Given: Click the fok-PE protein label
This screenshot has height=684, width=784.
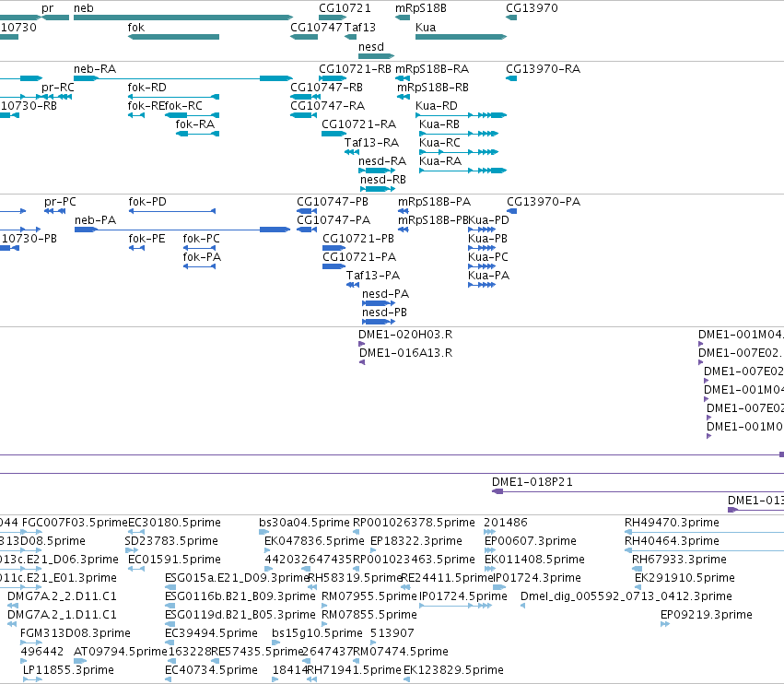Looking at the screenshot, I should 147,239.
